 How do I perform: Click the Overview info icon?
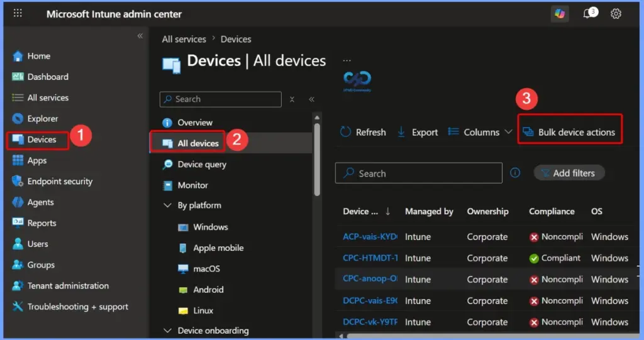[x=167, y=123]
